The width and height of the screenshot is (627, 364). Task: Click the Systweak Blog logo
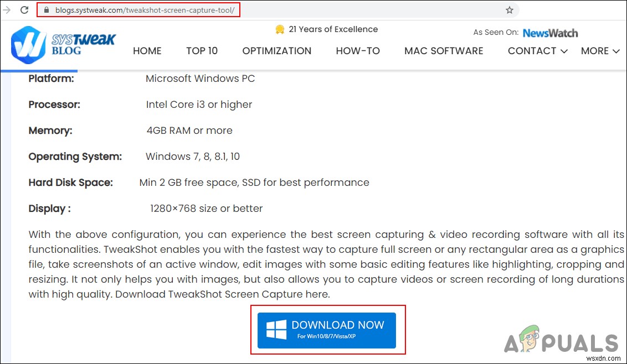pyautogui.click(x=63, y=45)
